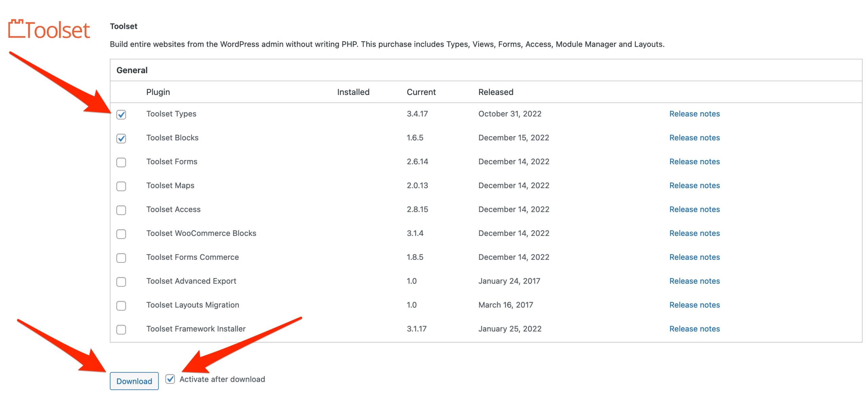The image size is (868, 393).
Task: Select the Toolset WooCommerce Blocks checkbox
Action: pos(121,234)
